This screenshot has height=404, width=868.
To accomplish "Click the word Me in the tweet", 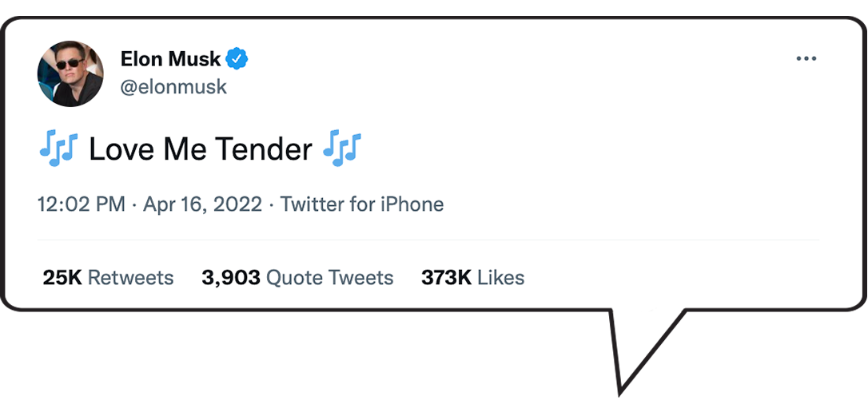I will 181,149.
